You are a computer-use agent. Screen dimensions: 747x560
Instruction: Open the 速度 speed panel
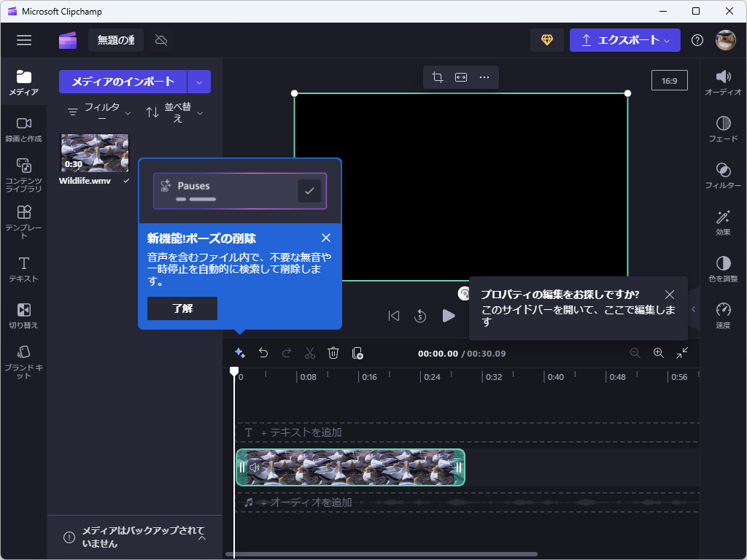coord(723,315)
